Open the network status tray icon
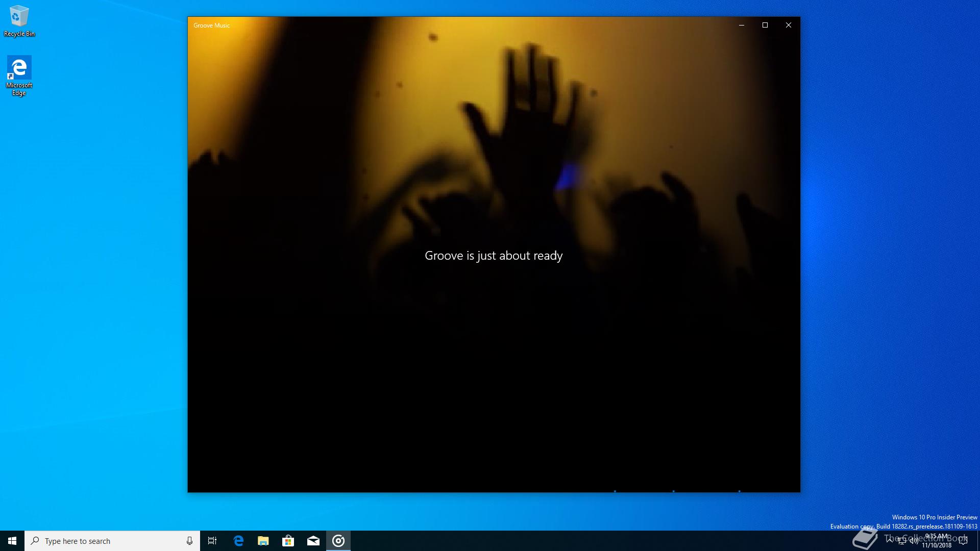This screenshot has height=551, width=980. coord(902,541)
